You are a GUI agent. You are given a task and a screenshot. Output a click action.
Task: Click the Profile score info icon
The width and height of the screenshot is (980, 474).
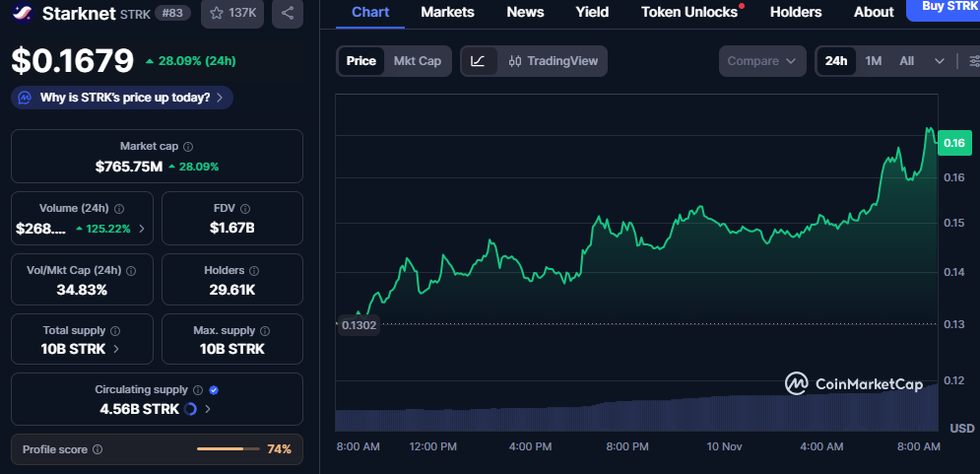pyautogui.click(x=97, y=449)
